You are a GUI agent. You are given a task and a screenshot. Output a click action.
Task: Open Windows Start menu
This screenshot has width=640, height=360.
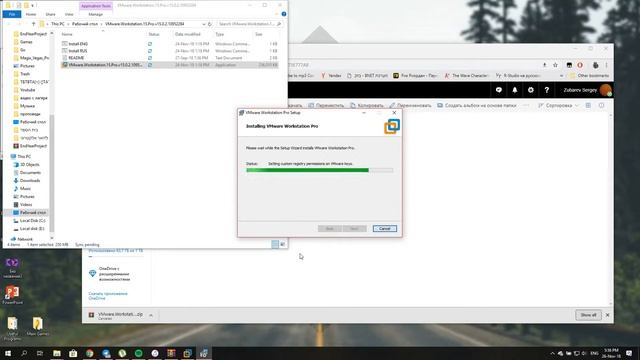[8, 353]
